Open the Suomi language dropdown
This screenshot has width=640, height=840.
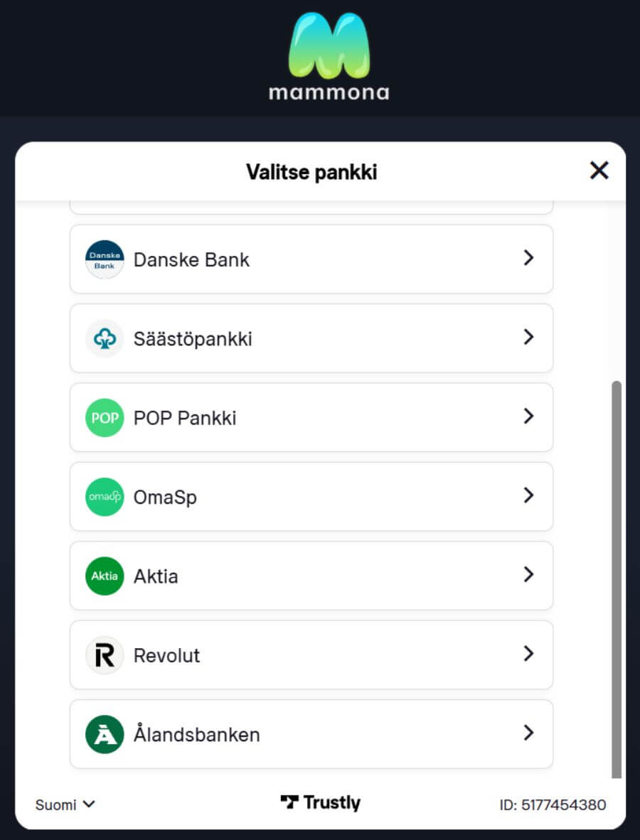[65, 804]
